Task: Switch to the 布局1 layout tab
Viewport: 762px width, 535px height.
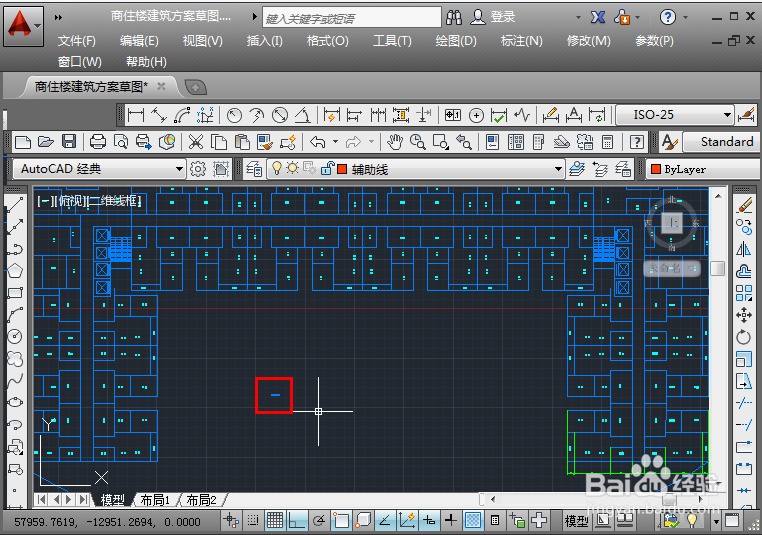Action: pos(155,500)
